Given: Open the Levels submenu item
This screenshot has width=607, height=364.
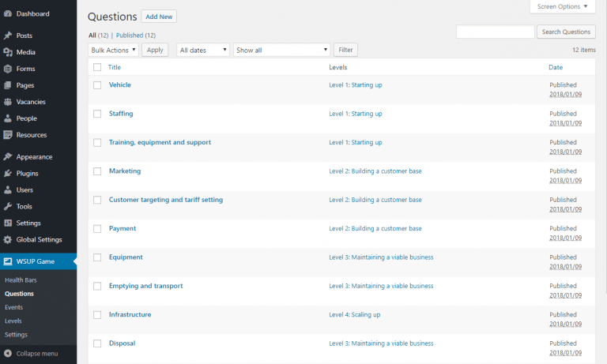Looking at the screenshot, I should coord(13,321).
